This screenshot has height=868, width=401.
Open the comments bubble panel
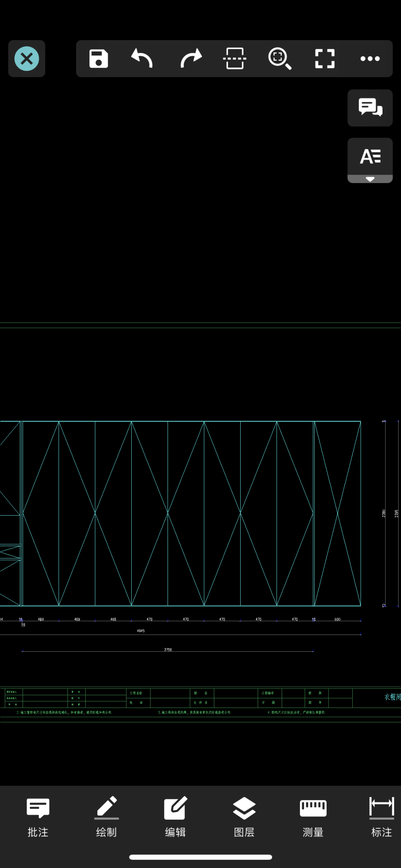coord(370,108)
